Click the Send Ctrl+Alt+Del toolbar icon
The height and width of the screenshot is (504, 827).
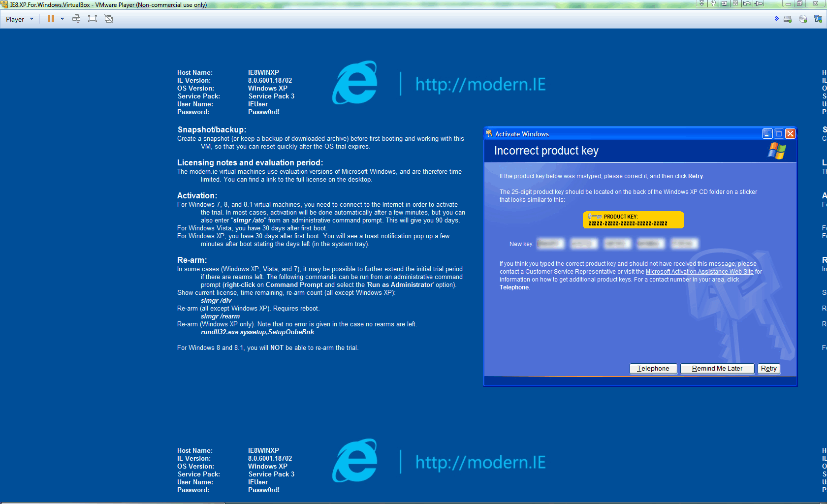76,19
